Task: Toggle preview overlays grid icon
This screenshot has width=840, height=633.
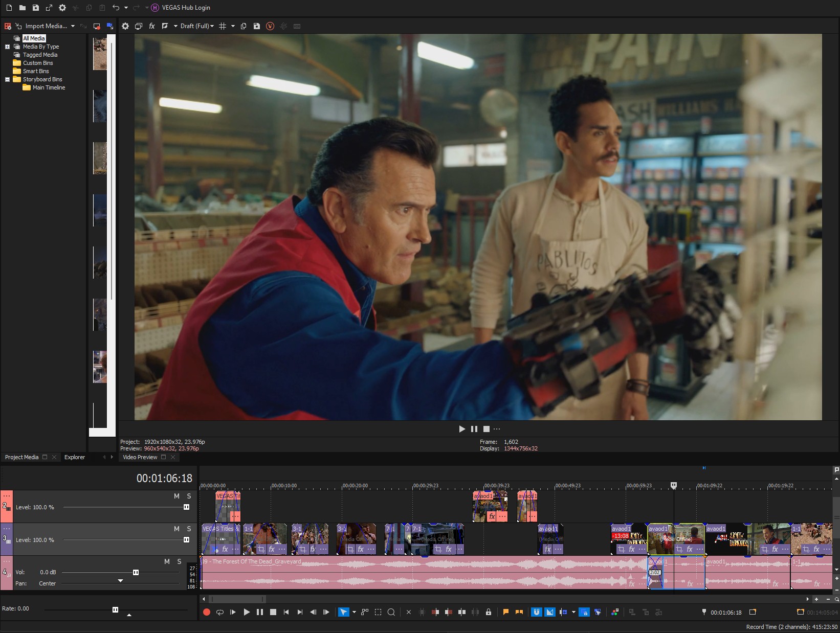Action: tap(223, 26)
